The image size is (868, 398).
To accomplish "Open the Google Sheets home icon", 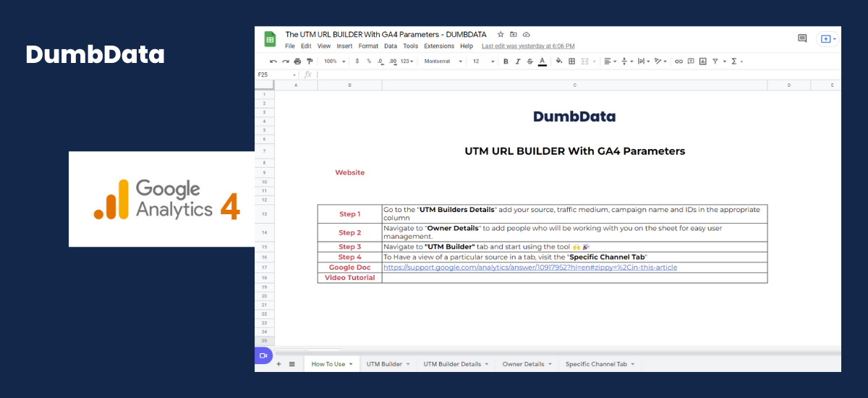I will click(x=270, y=39).
